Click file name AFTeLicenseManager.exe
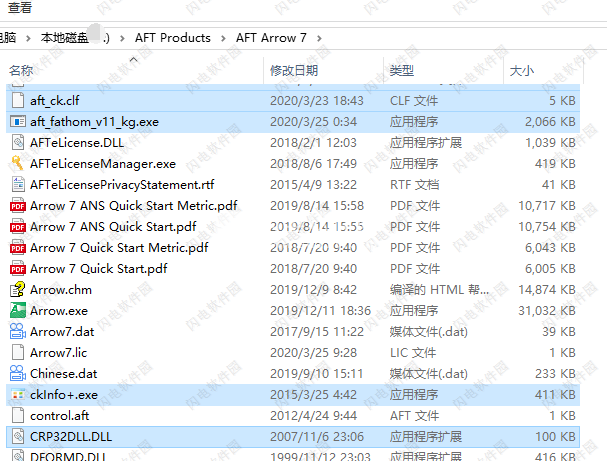Image resolution: width=607 pixels, height=461 pixels. (103, 164)
